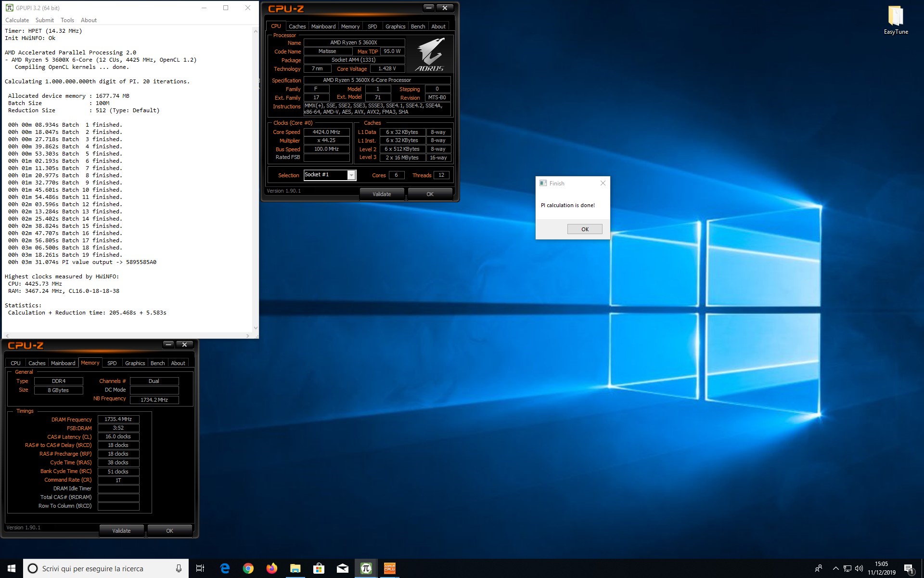This screenshot has height=578, width=924.
Task: Click the Core Speed value 4424.0 MHz
Action: (x=327, y=132)
